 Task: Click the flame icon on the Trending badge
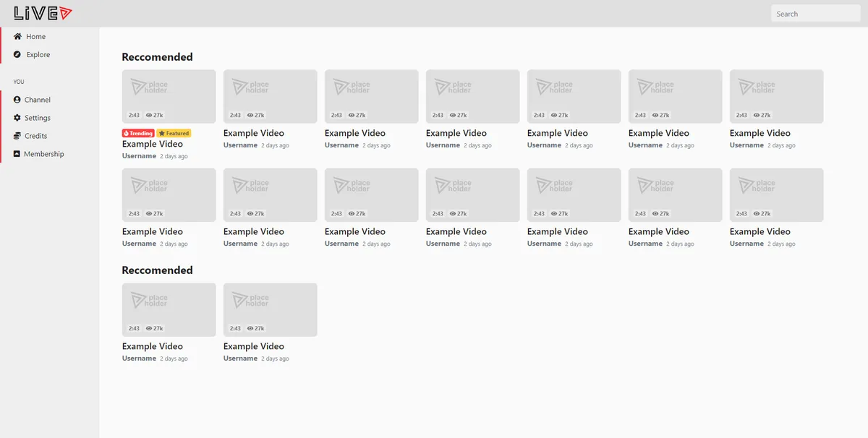coord(126,133)
